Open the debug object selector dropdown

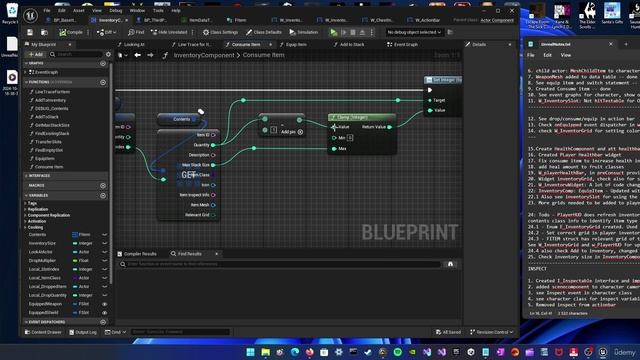[414, 32]
